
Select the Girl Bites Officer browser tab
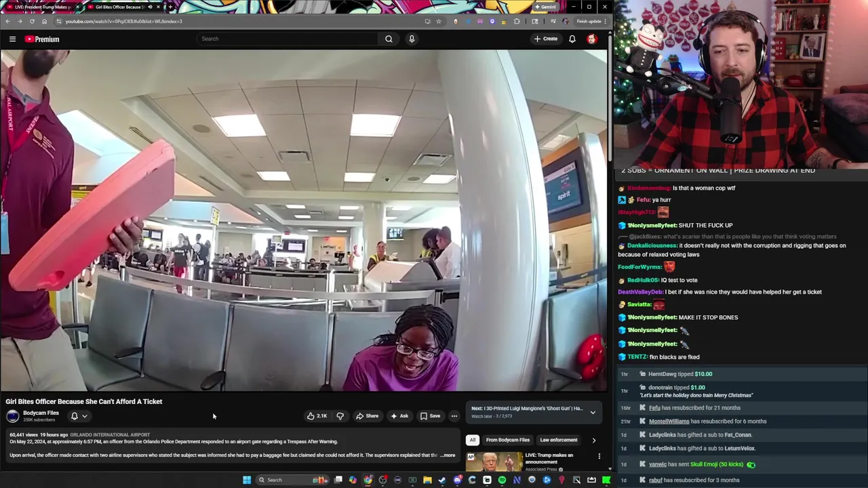pyautogui.click(x=123, y=7)
